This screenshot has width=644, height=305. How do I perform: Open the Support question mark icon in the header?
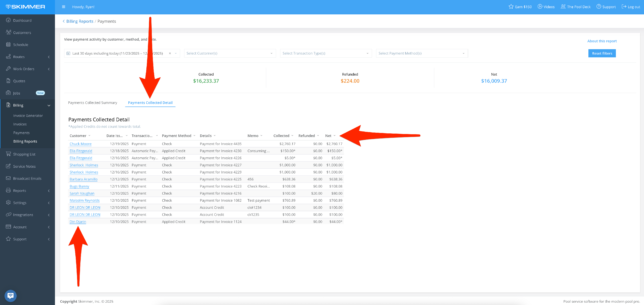click(598, 7)
